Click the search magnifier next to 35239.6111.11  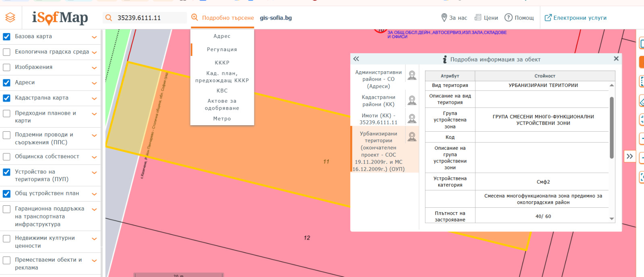pos(108,18)
